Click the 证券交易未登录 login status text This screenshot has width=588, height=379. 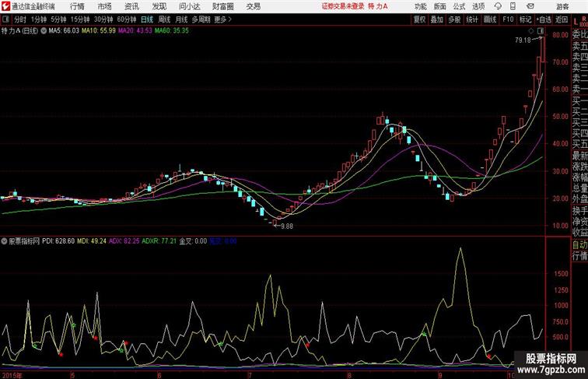[x=343, y=6]
